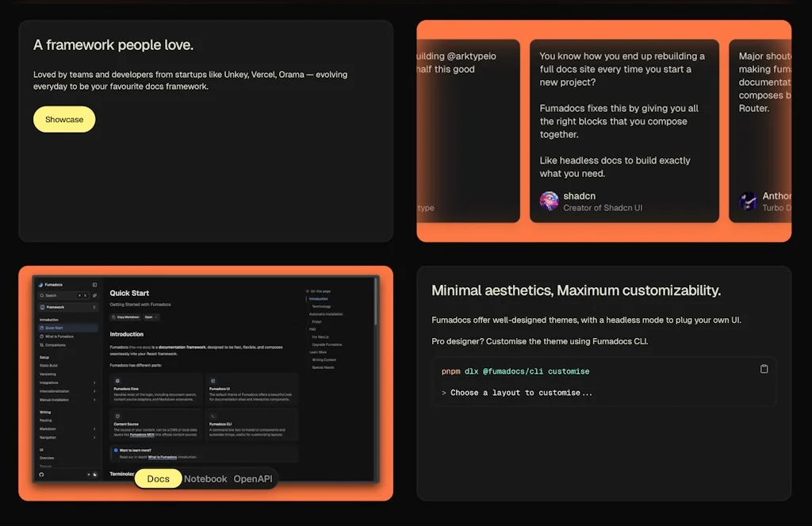Viewport: 812px width, 526px height.
Task: Select the OpenAPI tab
Action: pos(253,478)
